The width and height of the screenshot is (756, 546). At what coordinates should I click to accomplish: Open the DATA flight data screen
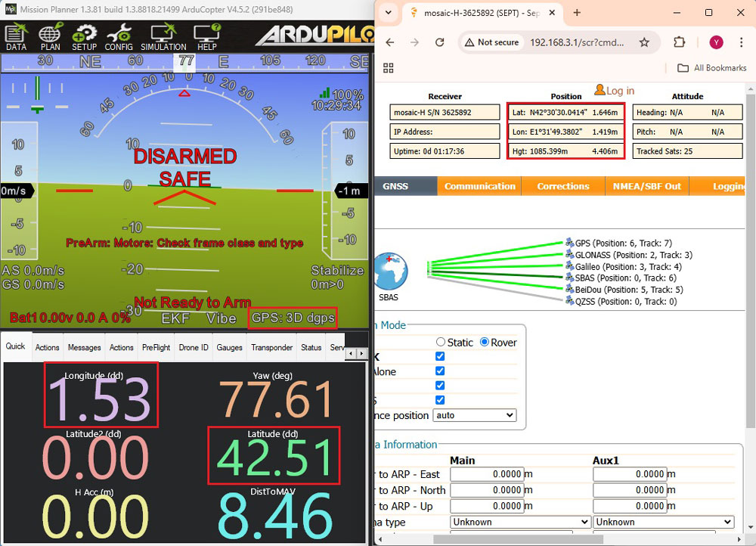16,36
